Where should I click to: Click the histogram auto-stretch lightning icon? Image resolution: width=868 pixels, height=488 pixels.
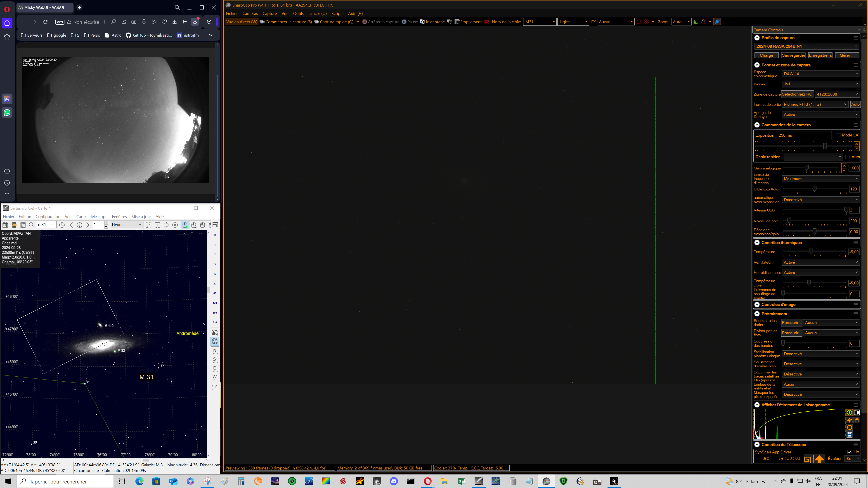849,420
